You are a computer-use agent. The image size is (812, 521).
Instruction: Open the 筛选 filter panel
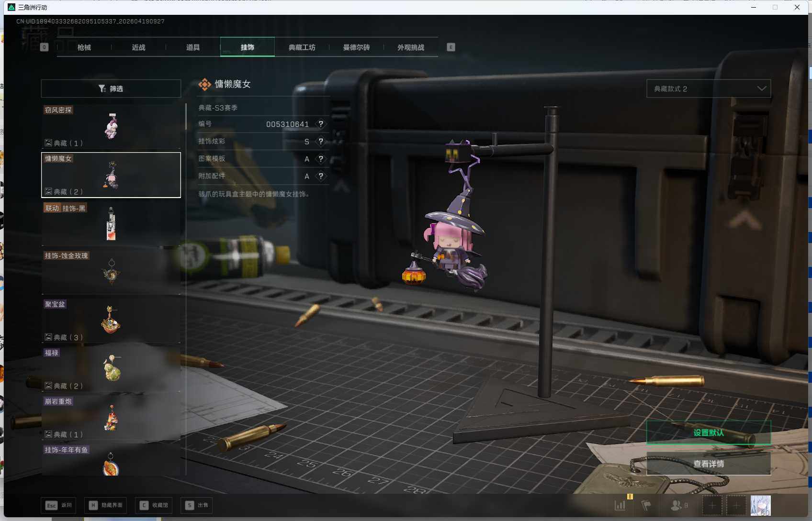tap(111, 89)
